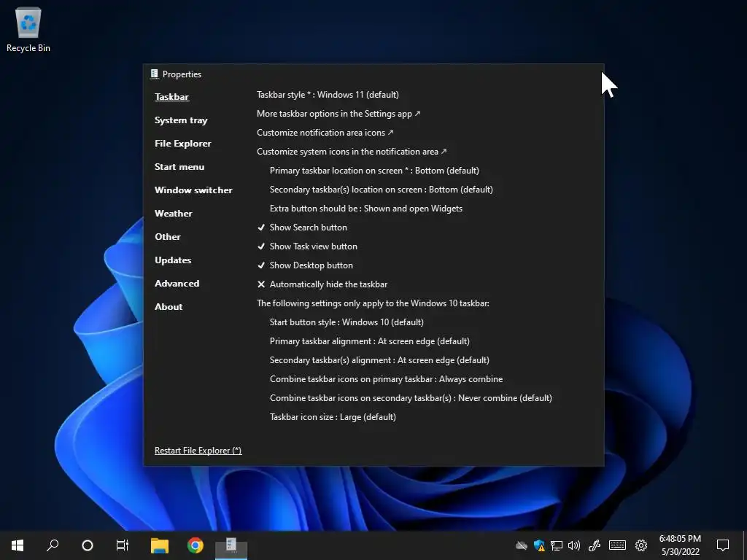
Task: Open the notification center icon
Action: pos(723,545)
